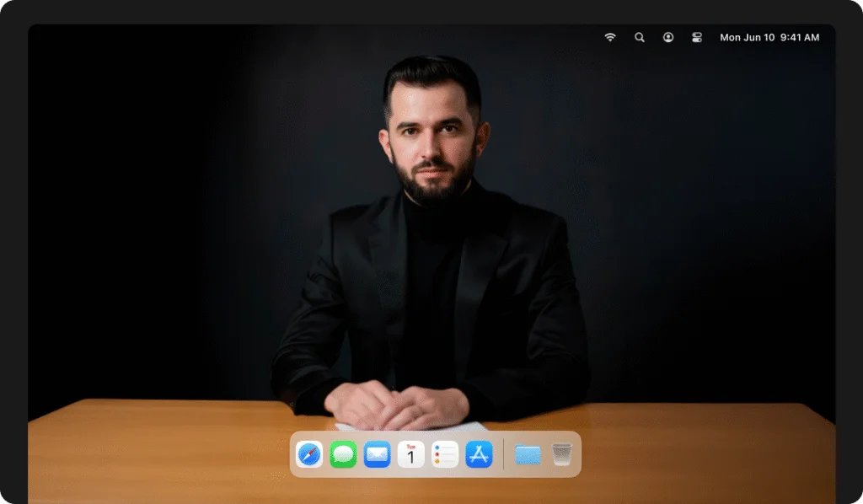Launch Reminders from the dock
This screenshot has height=504, width=863.
(445, 455)
